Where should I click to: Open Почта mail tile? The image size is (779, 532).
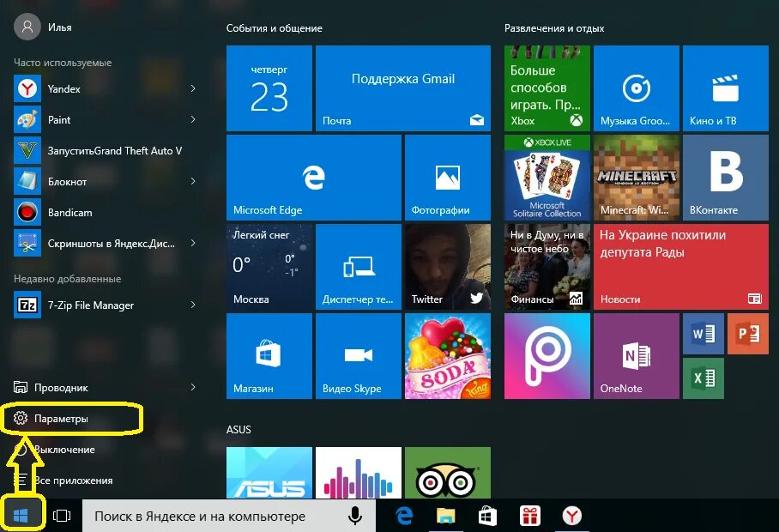pyautogui.click(x=403, y=88)
